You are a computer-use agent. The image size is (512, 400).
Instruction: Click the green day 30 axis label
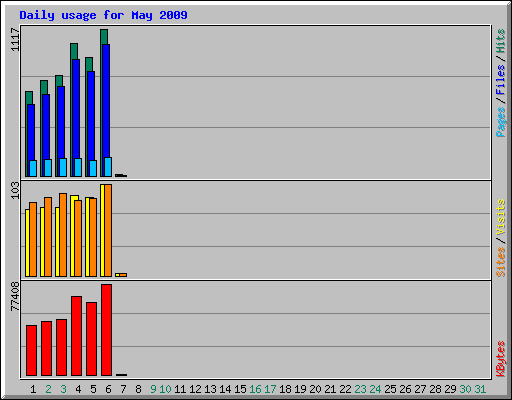[465, 389]
